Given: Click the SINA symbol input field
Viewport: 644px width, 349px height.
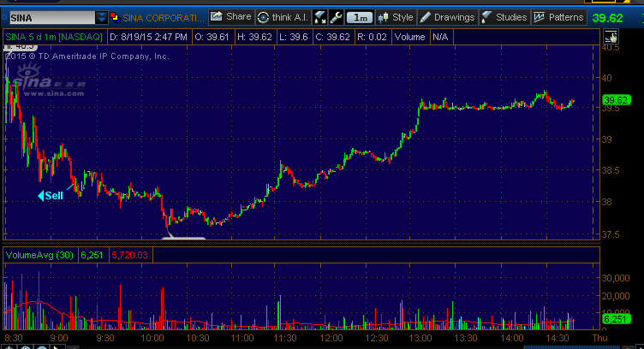Looking at the screenshot, I should pos(50,16).
